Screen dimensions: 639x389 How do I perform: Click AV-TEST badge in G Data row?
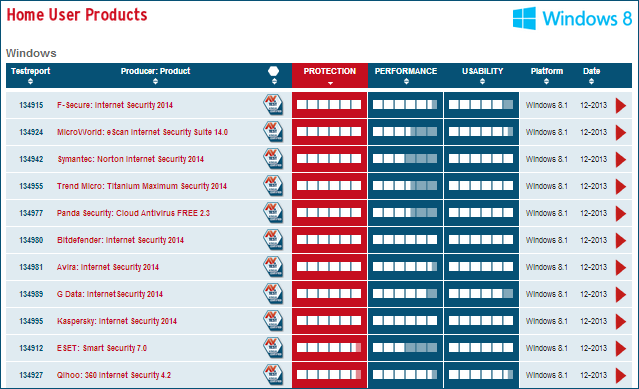point(273,294)
